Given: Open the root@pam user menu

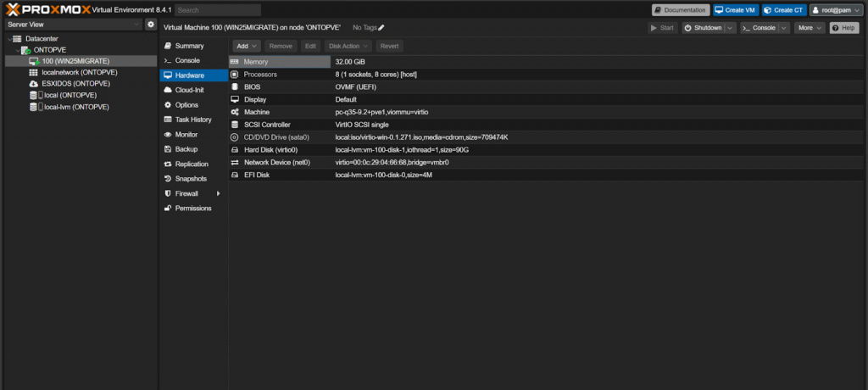Looking at the screenshot, I should point(837,10).
